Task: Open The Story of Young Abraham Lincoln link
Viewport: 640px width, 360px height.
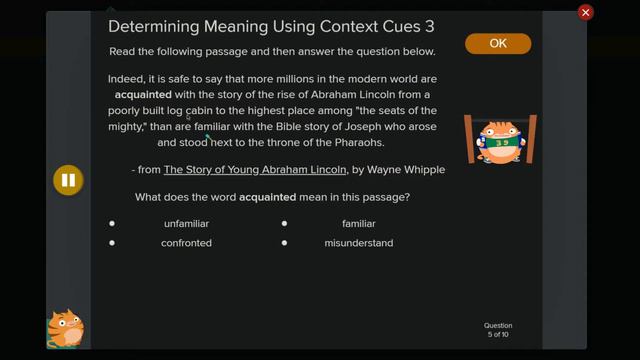Action: (255, 170)
